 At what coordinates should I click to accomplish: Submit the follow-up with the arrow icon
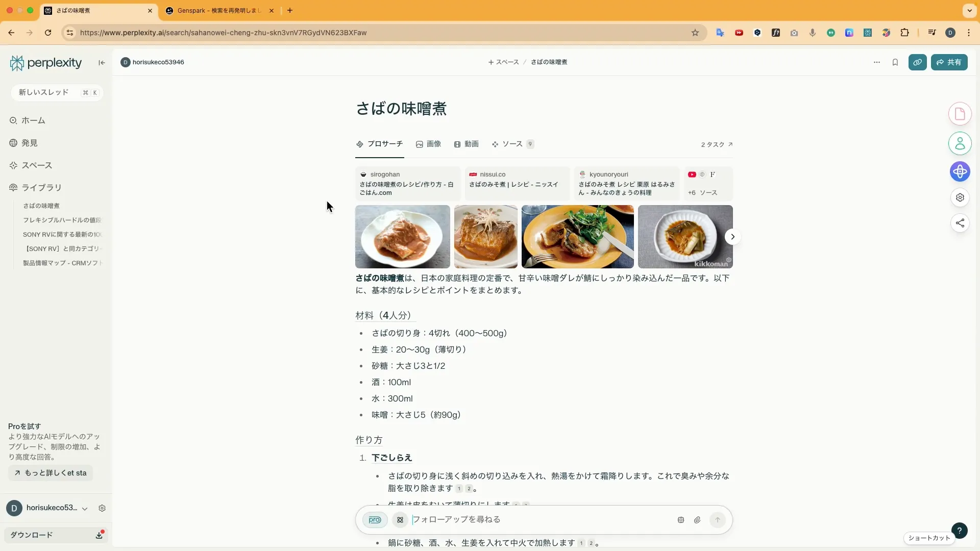pos(718,520)
